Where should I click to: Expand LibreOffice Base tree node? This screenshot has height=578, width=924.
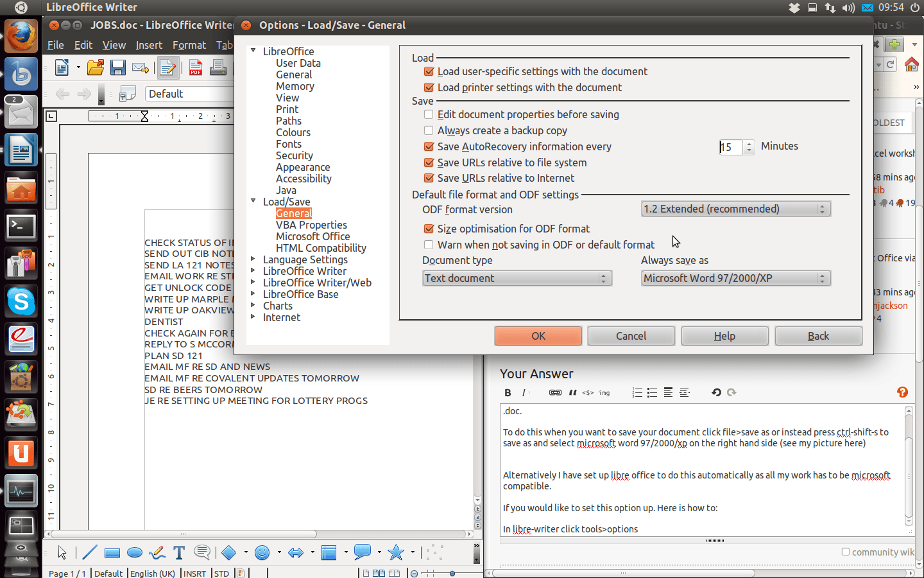point(253,293)
